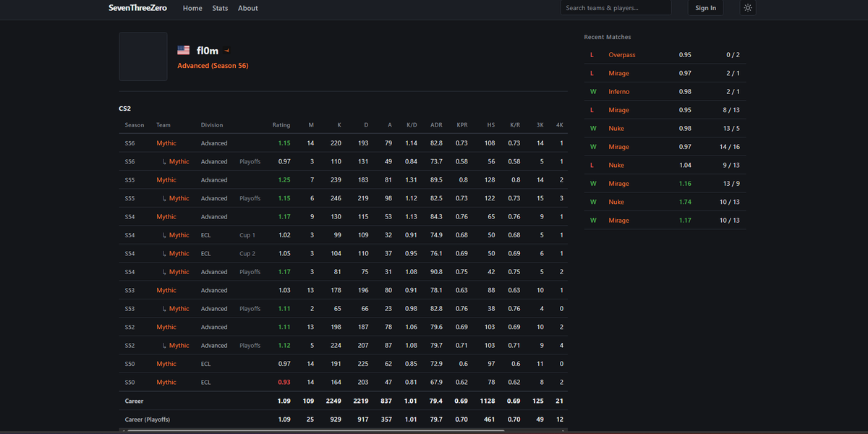
Task: Open the Inferno recent match
Action: (619, 92)
